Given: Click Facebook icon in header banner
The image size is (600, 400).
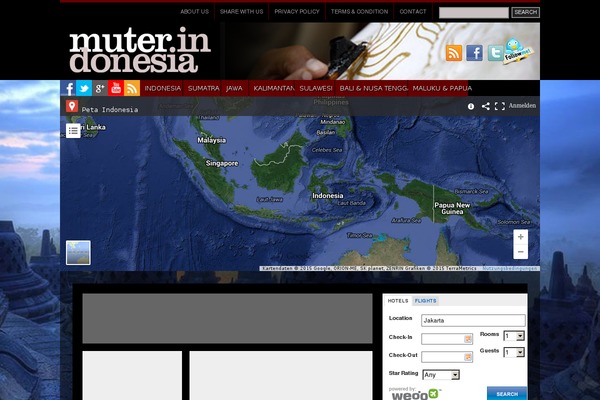Looking at the screenshot, I should (x=474, y=53).
